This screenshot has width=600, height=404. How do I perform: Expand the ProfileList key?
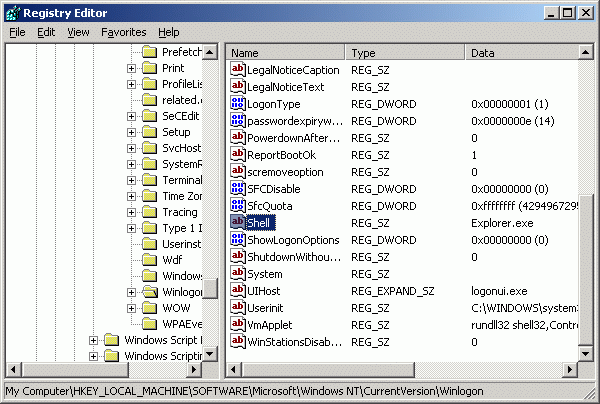tap(131, 85)
